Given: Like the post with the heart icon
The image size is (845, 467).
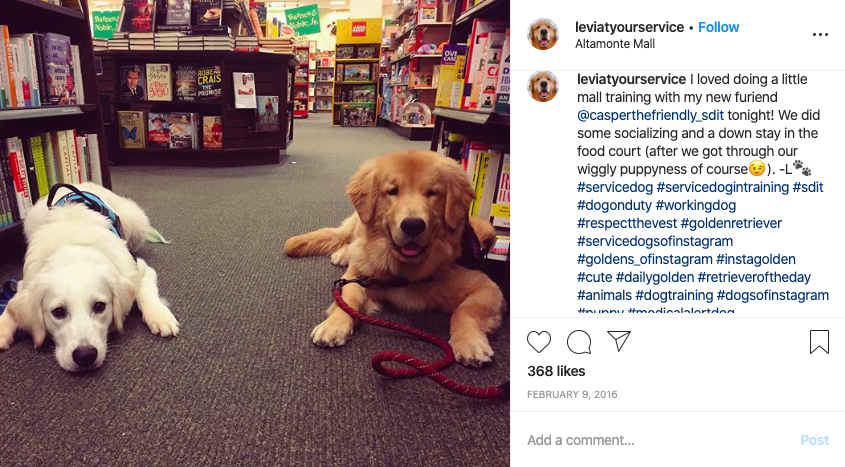Looking at the screenshot, I should 538,341.
